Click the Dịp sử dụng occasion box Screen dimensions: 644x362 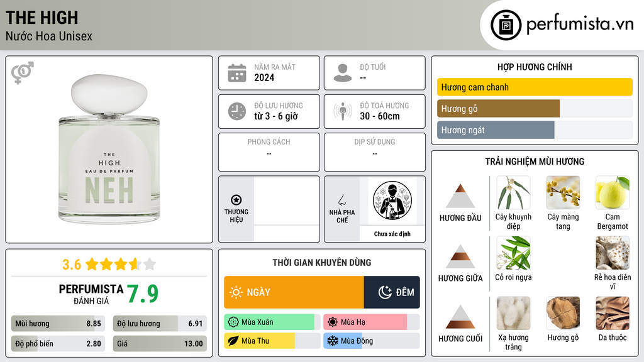(x=375, y=152)
